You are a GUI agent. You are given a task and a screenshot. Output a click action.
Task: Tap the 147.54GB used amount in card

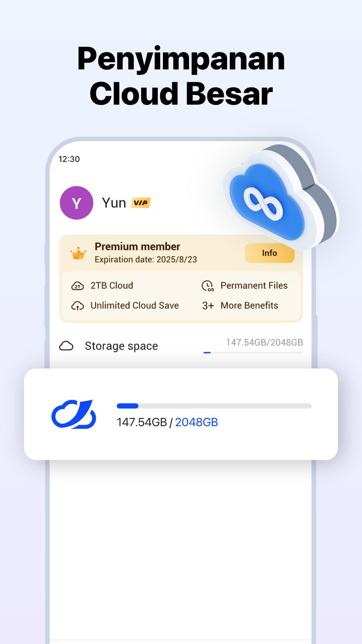pyautogui.click(x=142, y=422)
